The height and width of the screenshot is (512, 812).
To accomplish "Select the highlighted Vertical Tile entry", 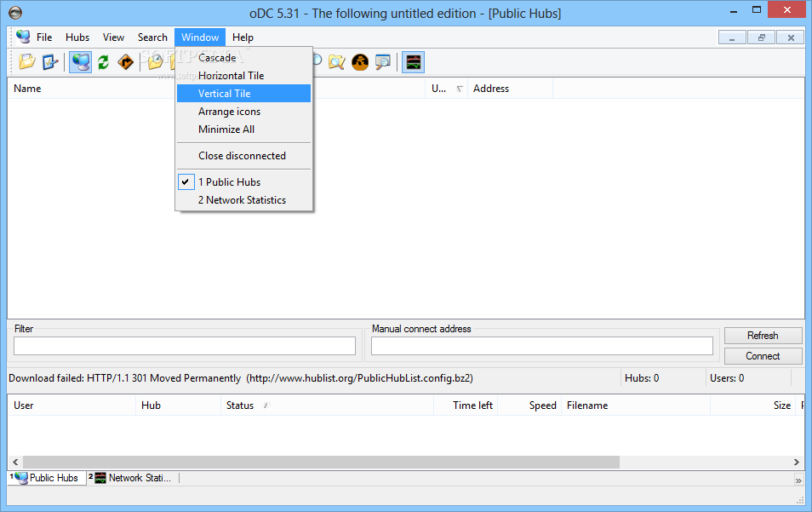I will click(244, 93).
